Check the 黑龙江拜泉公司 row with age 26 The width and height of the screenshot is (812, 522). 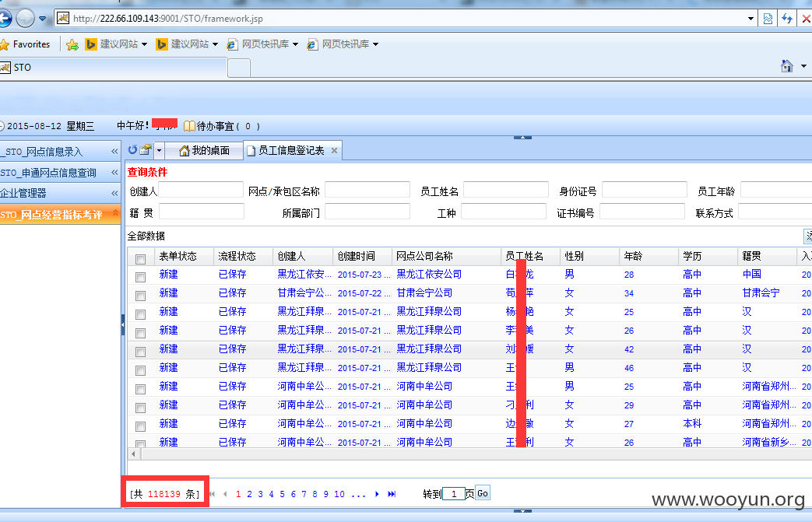tap(140, 333)
